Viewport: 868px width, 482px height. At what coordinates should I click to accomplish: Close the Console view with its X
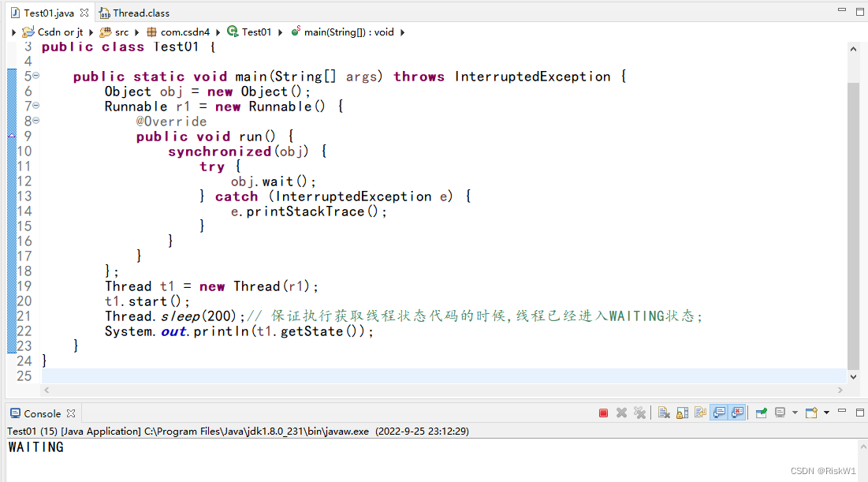coord(71,413)
